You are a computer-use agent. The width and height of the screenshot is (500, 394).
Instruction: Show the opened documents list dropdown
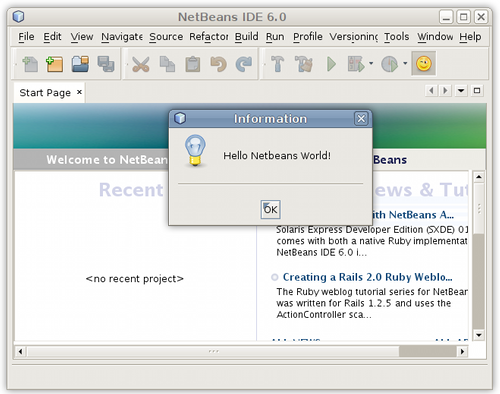(461, 90)
